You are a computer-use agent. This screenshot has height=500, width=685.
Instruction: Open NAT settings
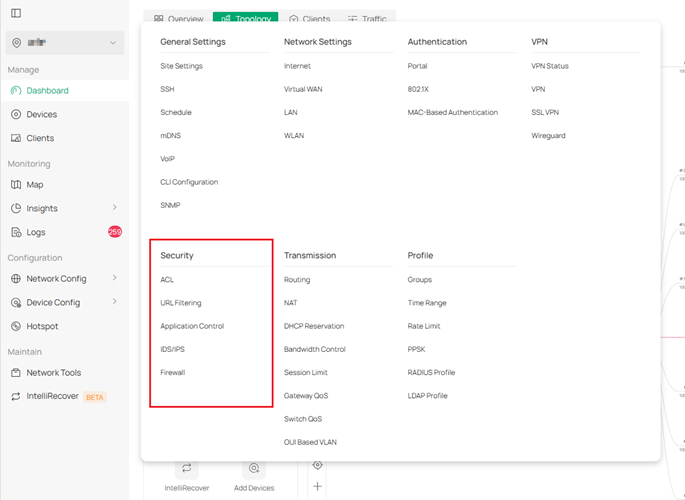(291, 303)
